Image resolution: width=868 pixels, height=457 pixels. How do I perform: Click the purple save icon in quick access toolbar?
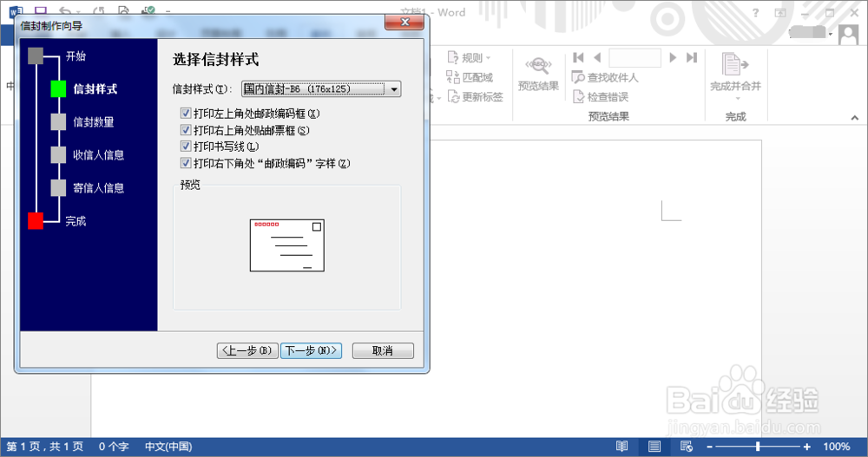pyautogui.click(x=41, y=10)
